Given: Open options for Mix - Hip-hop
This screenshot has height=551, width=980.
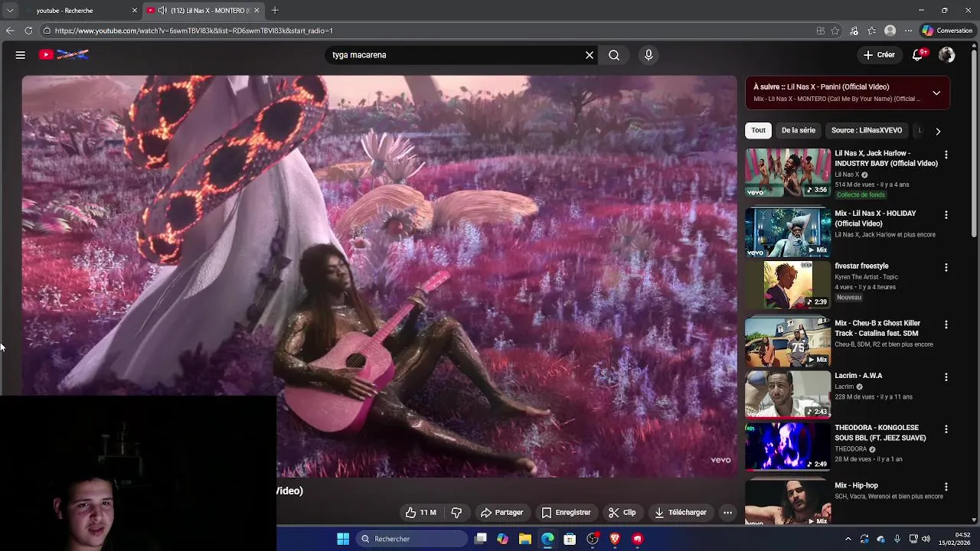Looking at the screenshot, I should [946, 487].
